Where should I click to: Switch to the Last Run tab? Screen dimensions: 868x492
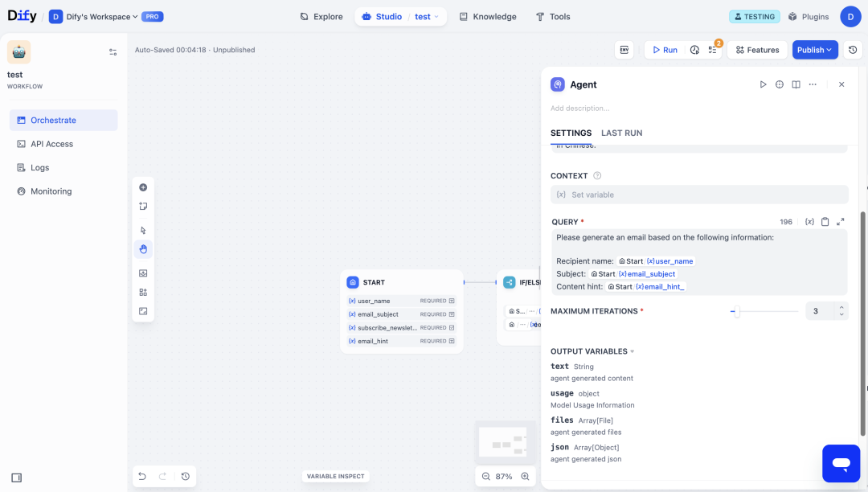tap(621, 133)
